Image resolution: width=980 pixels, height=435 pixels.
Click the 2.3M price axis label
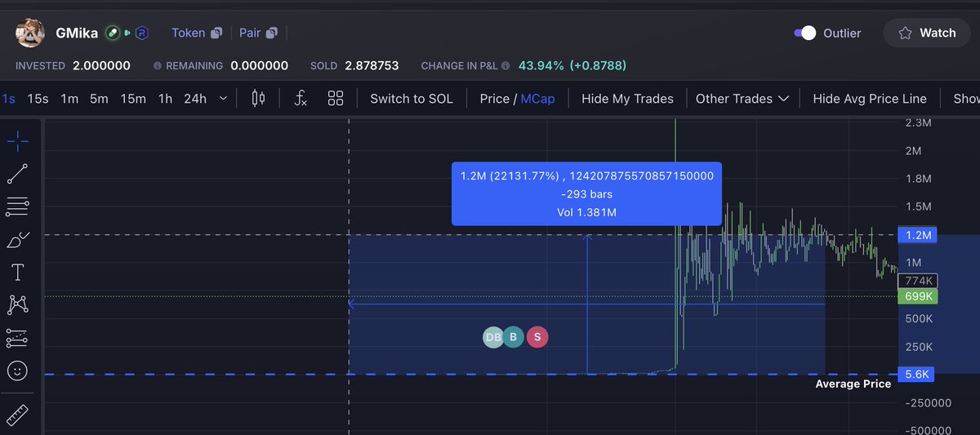[x=918, y=123]
